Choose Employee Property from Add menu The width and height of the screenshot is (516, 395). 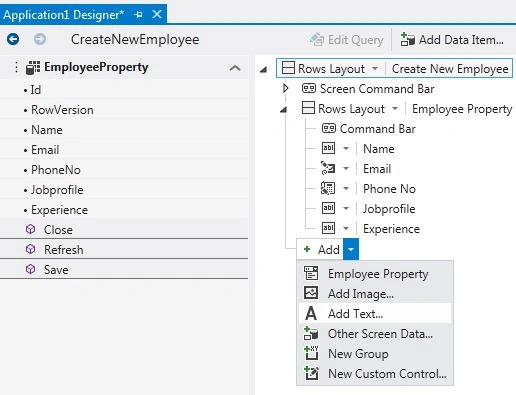pyautogui.click(x=375, y=273)
